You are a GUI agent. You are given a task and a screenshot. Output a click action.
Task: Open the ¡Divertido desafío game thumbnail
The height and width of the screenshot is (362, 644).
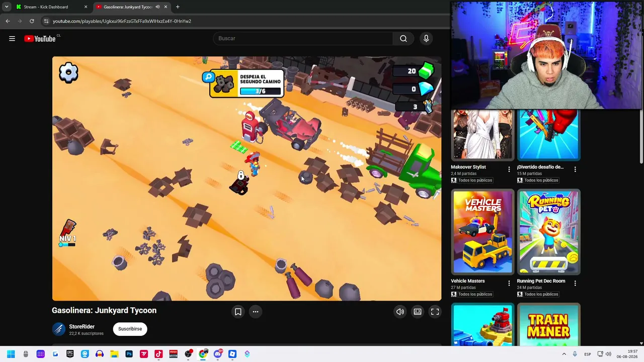coord(548,135)
